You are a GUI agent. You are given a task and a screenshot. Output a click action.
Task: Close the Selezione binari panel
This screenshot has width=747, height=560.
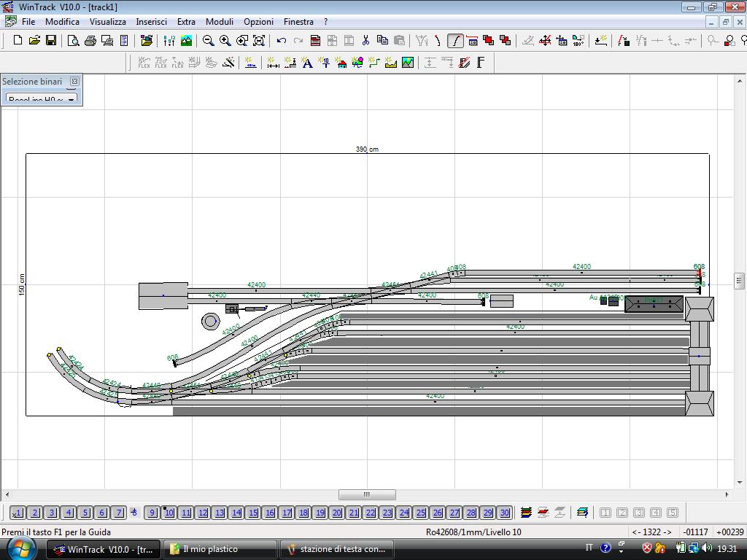point(75,82)
